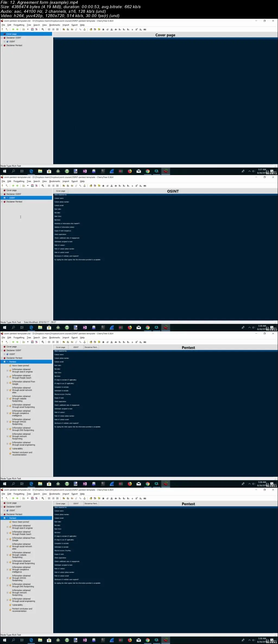Open the folder dropdown arrow in 00:00:12 frame toolbar

point(28,29)
